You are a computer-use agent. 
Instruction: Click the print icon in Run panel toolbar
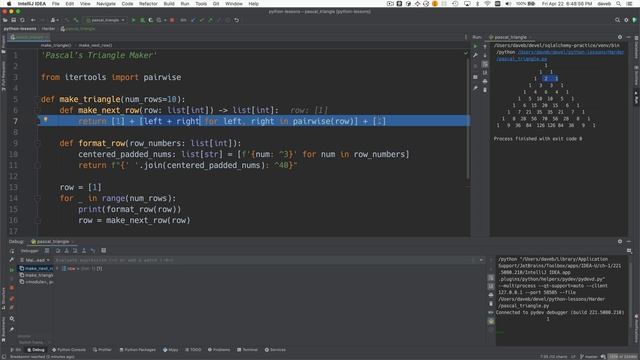coord(485,81)
